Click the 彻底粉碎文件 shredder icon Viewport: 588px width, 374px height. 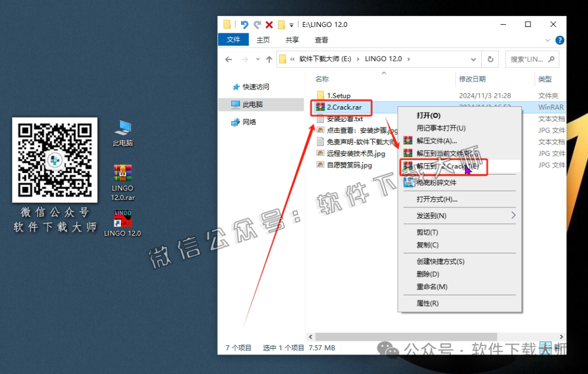tap(409, 182)
